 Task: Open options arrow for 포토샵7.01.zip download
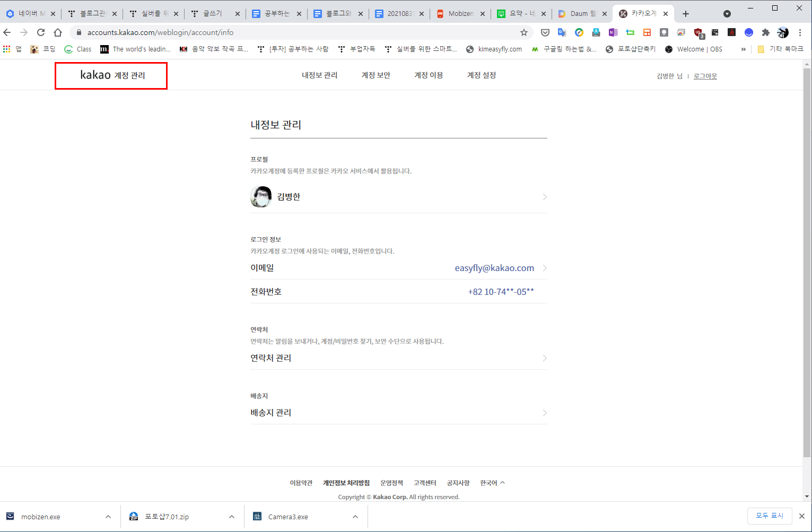(x=232, y=517)
